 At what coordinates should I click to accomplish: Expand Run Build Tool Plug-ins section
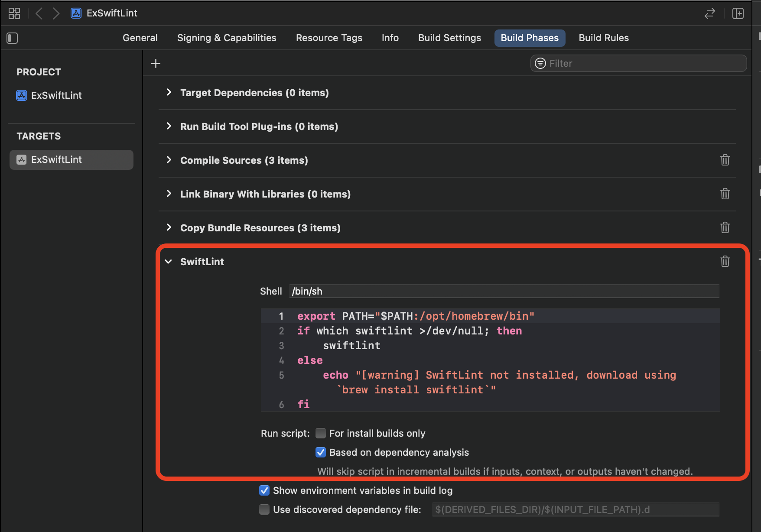(x=169, y=126)
